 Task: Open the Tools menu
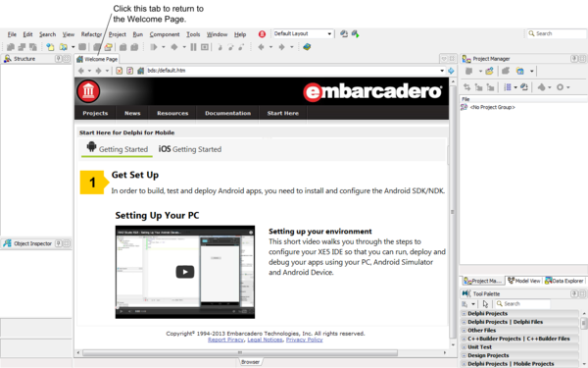[193, 34]
